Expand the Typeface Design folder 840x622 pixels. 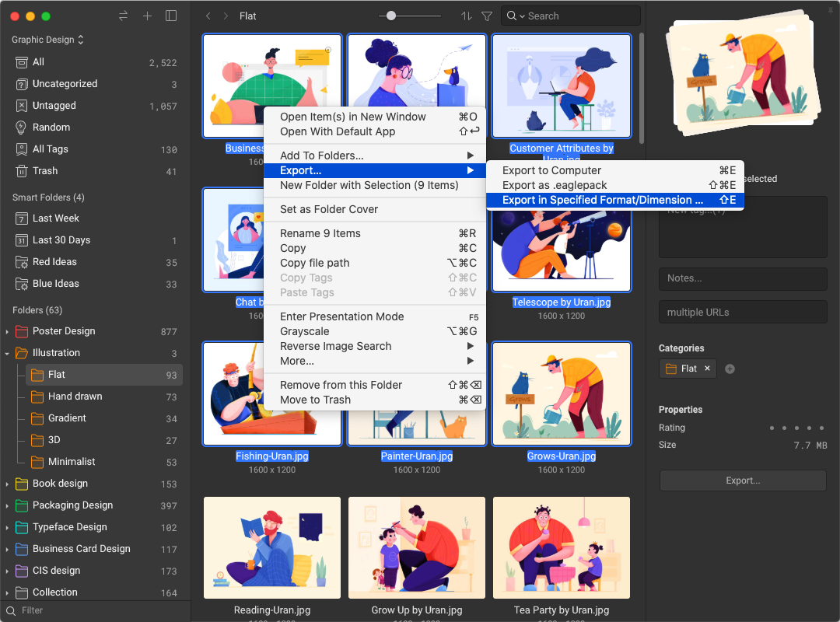pos(7,527)
